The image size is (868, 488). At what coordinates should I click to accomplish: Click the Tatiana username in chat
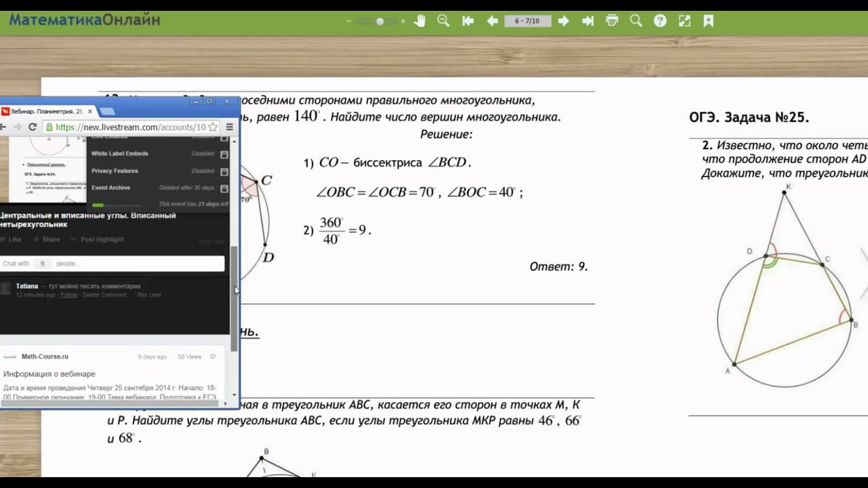pyautogui.click(x=27, y=286)
